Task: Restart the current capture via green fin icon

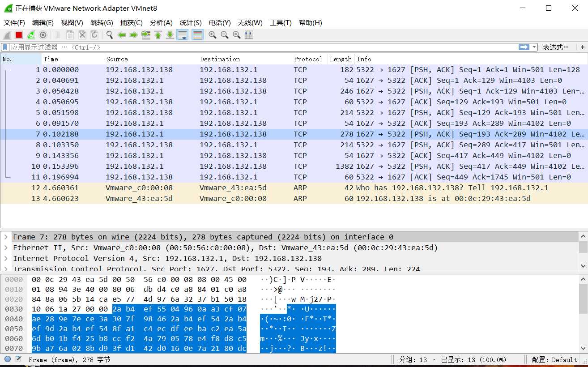Action: coord(31,35)
